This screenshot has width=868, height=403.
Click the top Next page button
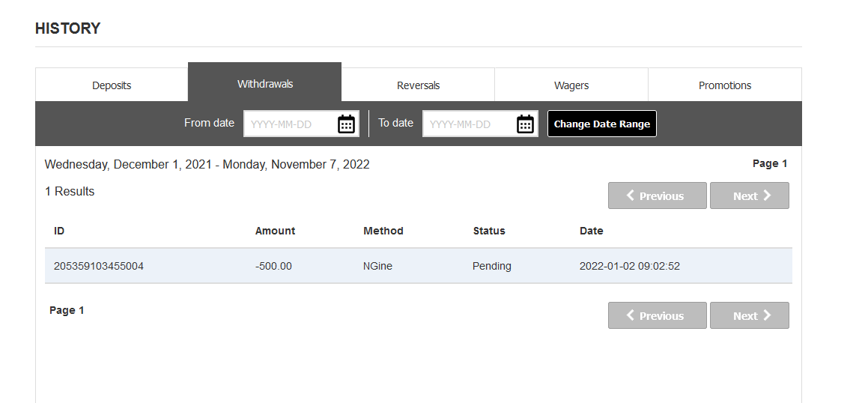pos(749,196)
